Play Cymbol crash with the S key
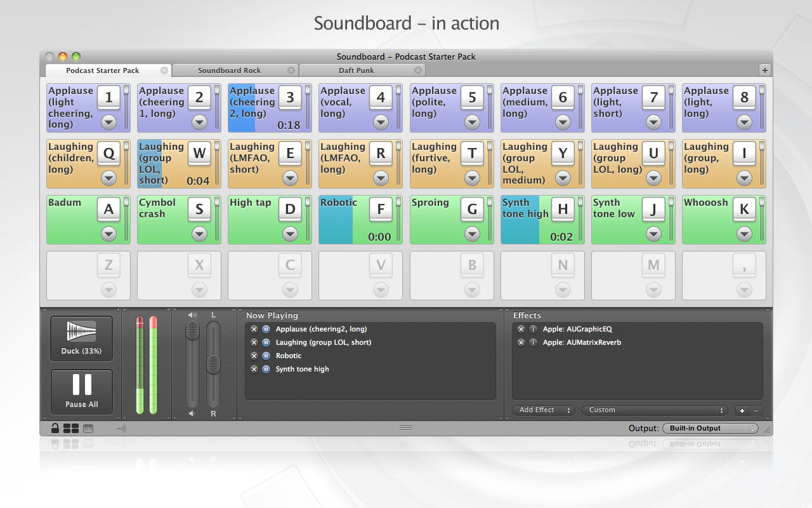The image size is (812, 508). pos(199,209)
